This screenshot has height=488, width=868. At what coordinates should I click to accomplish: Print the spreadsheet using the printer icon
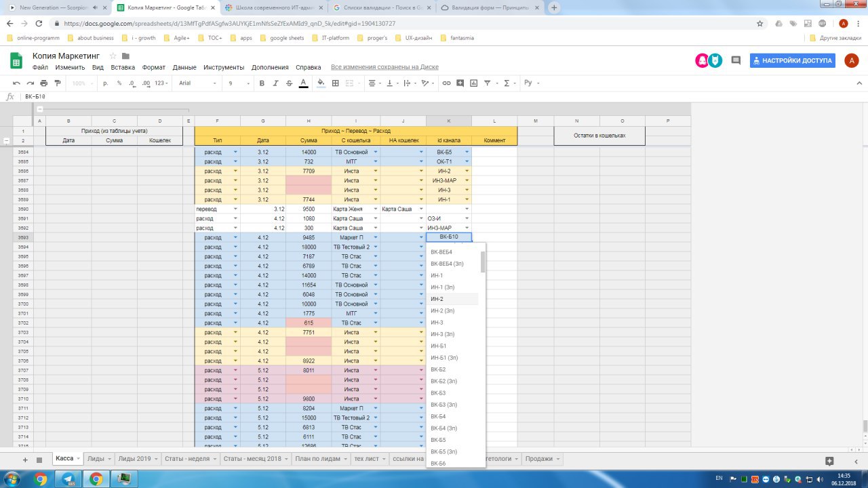(44, 83)
